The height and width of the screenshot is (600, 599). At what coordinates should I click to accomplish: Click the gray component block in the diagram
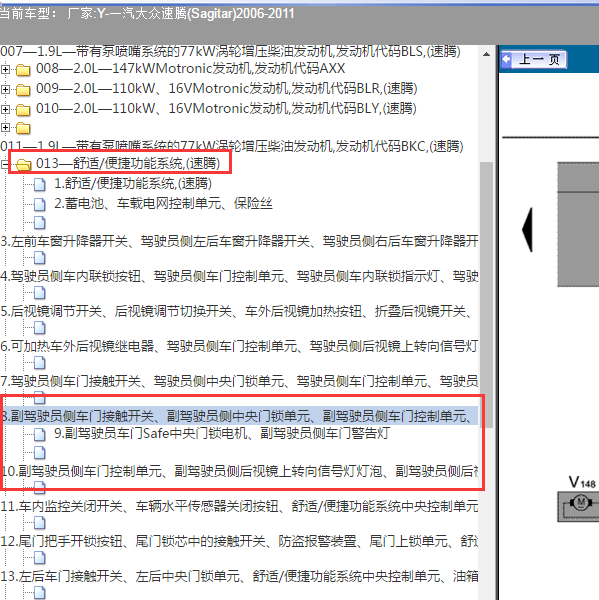click(578, 224)
